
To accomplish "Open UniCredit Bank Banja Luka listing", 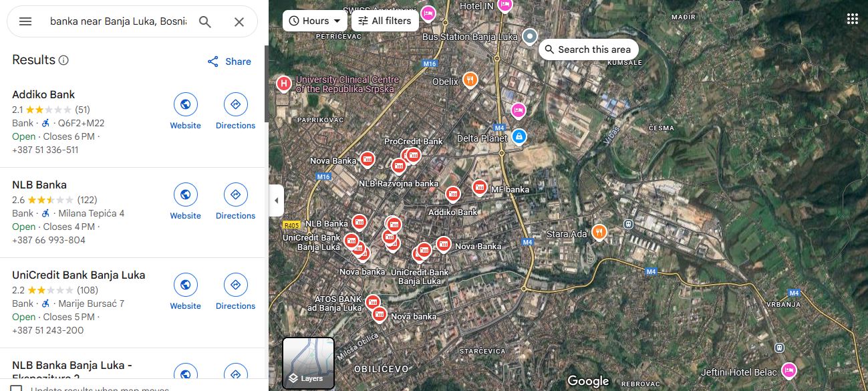I will click(x=78, y=275).
